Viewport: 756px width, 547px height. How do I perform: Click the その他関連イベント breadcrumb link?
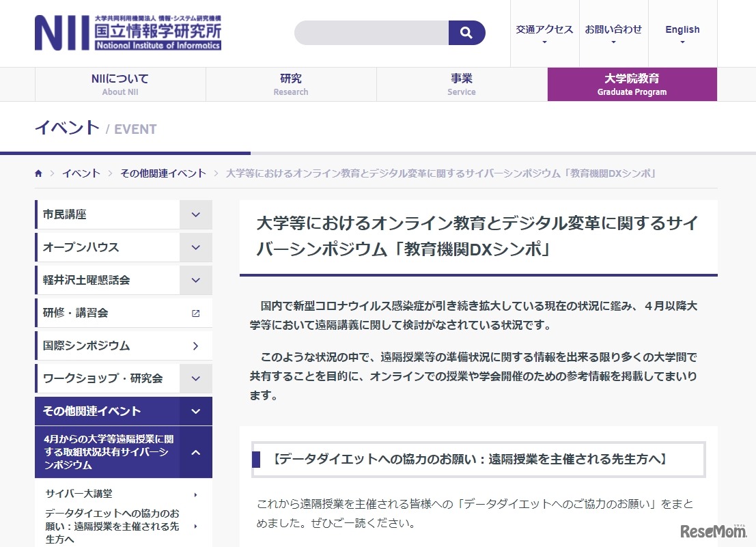click(163, 173)
